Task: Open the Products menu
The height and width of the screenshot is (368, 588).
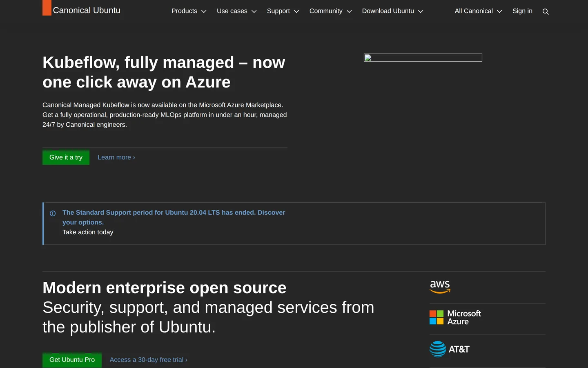Action: point(189,11)
